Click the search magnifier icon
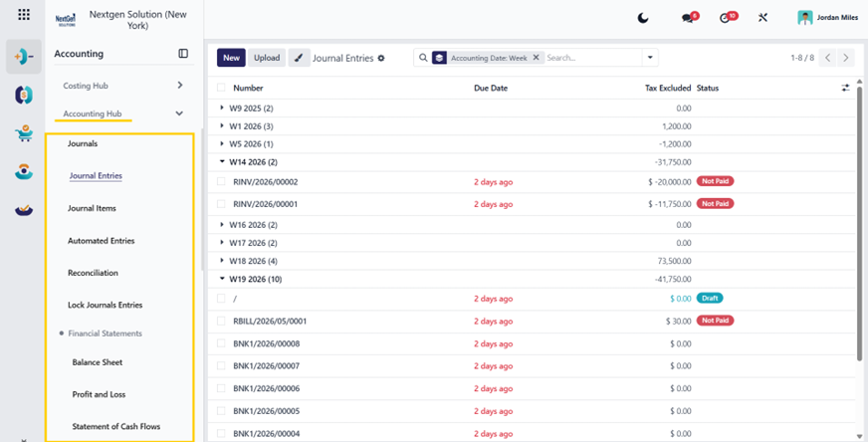 pos(423,58)
